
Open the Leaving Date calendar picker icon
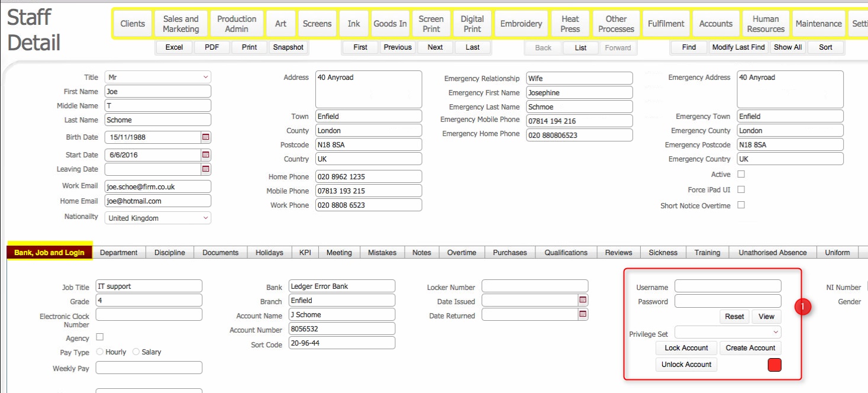coord(206,169)
